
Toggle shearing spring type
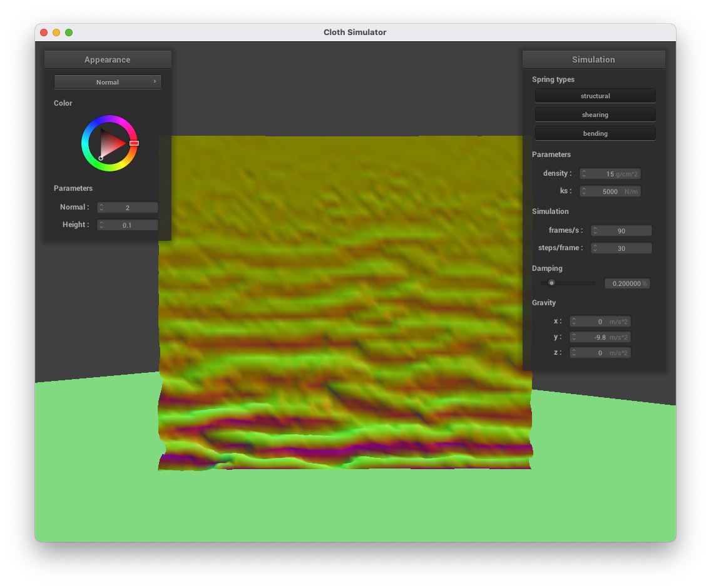tap(595, 114)
